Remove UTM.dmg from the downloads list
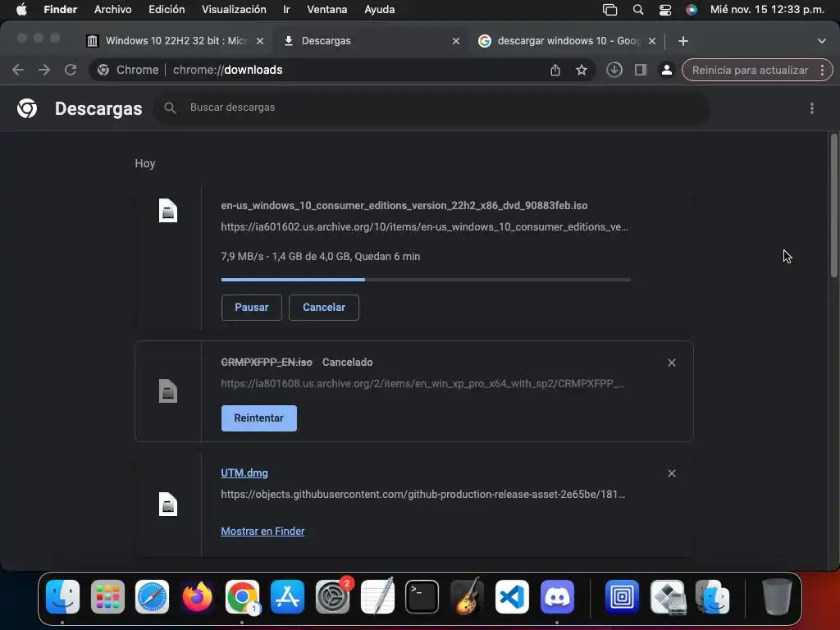 671,473
